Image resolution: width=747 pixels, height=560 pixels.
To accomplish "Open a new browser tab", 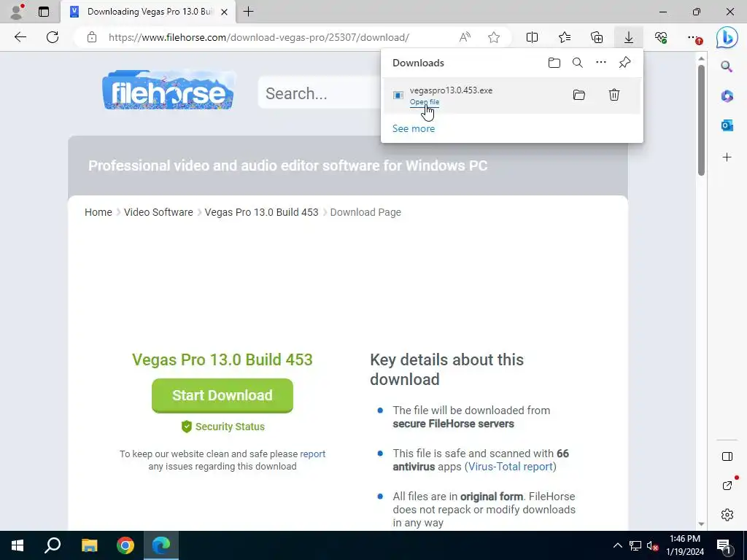I will 248,12.
